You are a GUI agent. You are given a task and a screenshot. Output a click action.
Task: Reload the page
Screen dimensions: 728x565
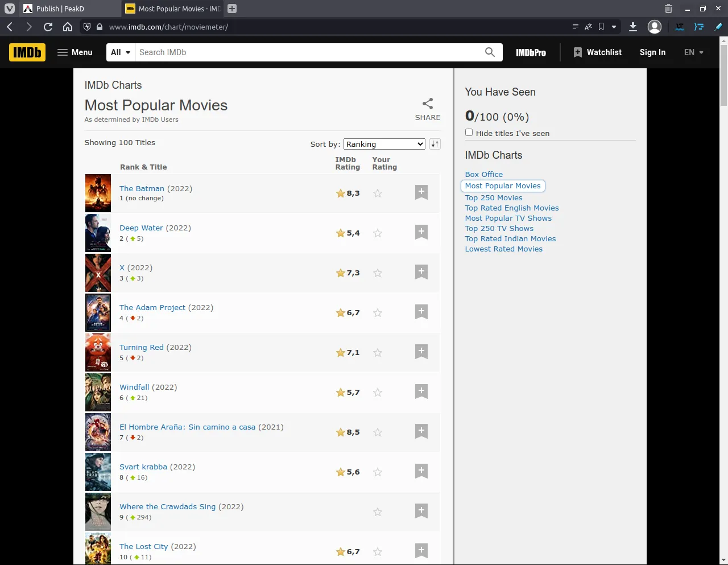pyautogui.click(x=48, y=27)
